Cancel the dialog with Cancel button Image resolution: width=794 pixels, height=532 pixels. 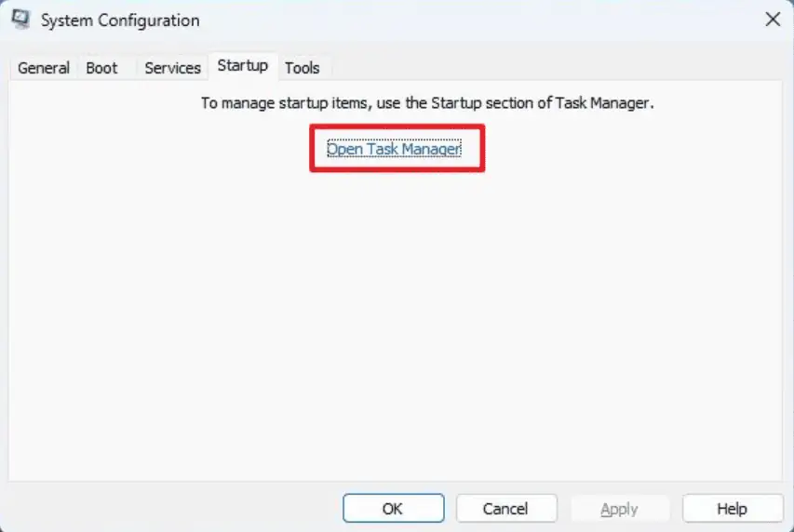coord(505,508)
